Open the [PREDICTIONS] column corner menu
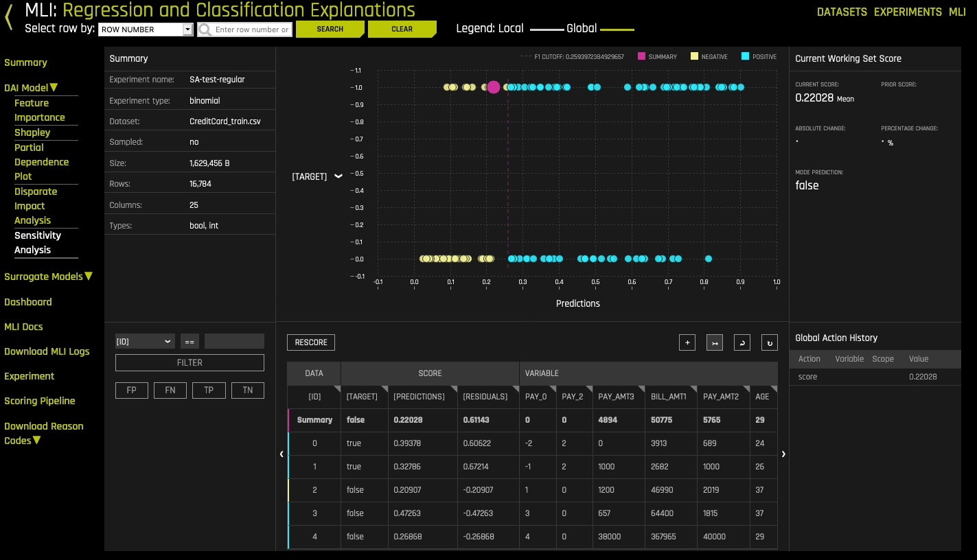Viewport: 977px width, 560px height. (x=454, y=389)
